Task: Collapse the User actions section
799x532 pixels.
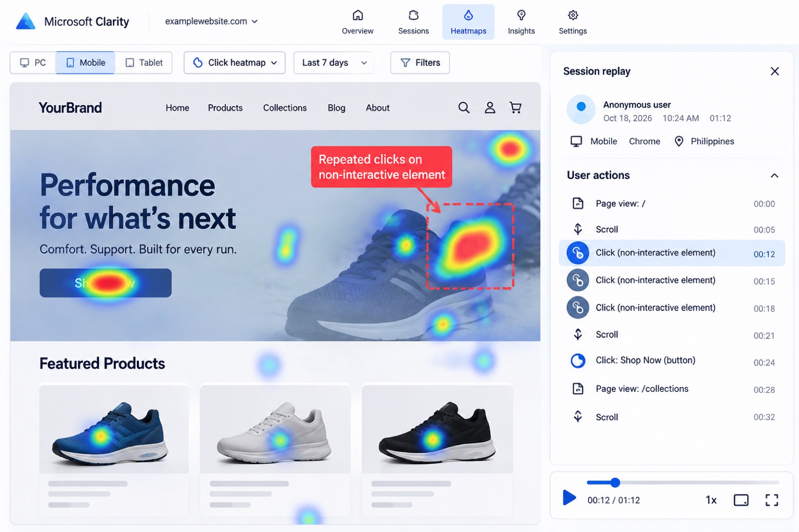Action: pos(775,176)
